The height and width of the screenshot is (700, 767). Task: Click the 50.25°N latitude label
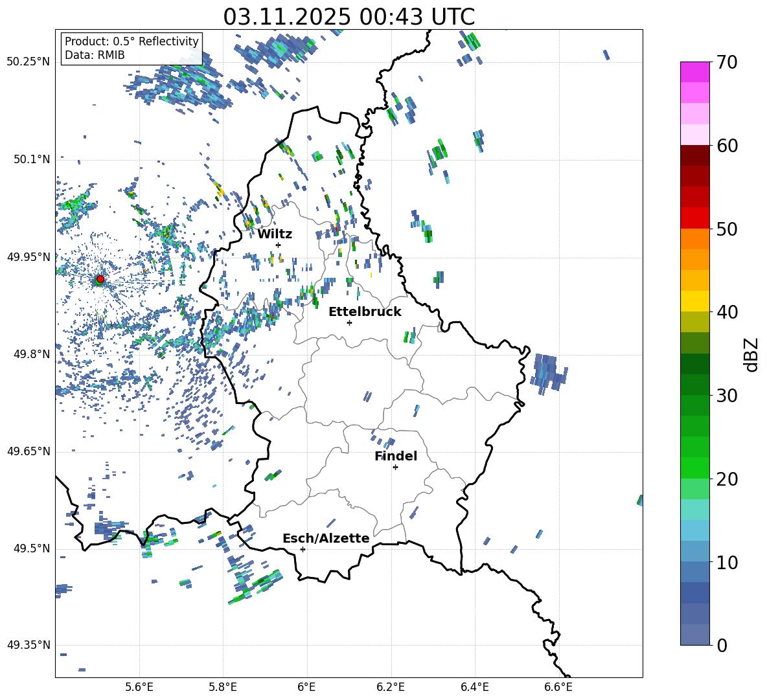[29, 62]
